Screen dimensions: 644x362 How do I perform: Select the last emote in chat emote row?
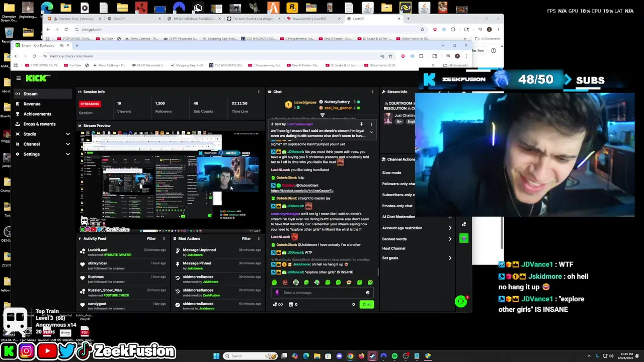click(x=370, y=283)
